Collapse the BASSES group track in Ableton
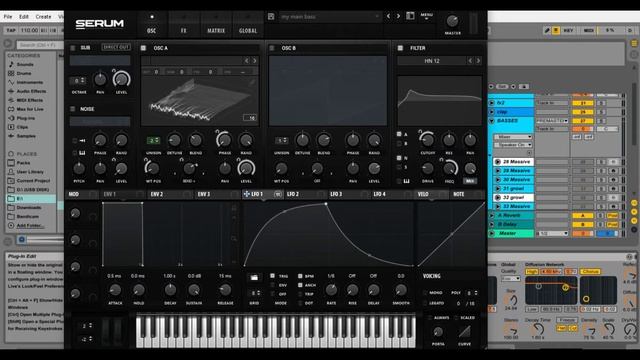 (492, 121)
